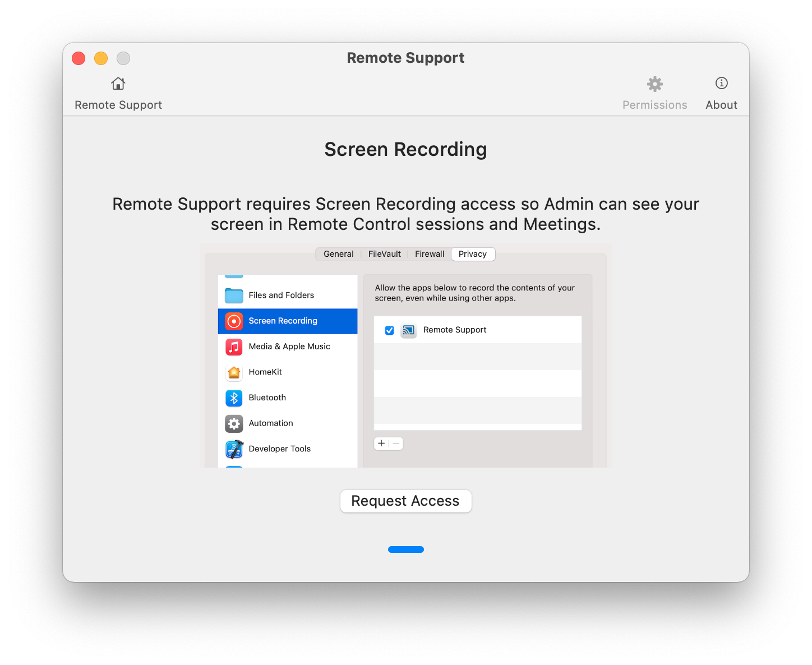Minimize the window with yellow button

101,58
